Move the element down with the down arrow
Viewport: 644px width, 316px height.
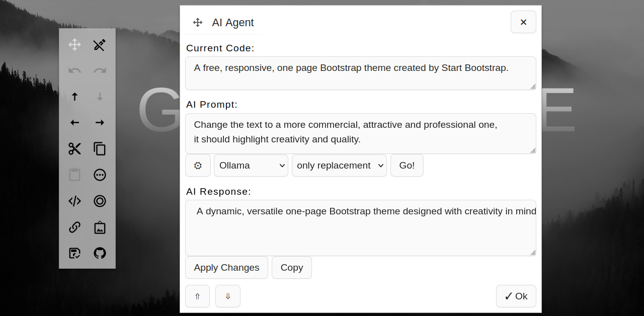[100, 97]
